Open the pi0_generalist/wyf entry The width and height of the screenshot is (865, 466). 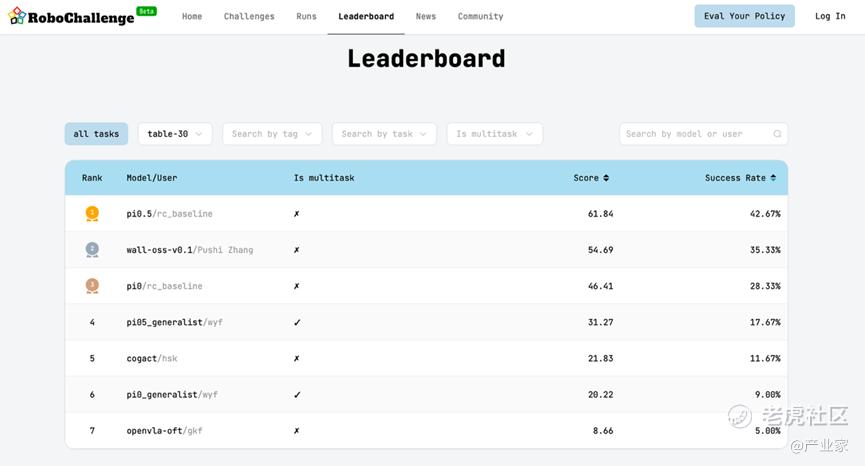coord(172,394)
